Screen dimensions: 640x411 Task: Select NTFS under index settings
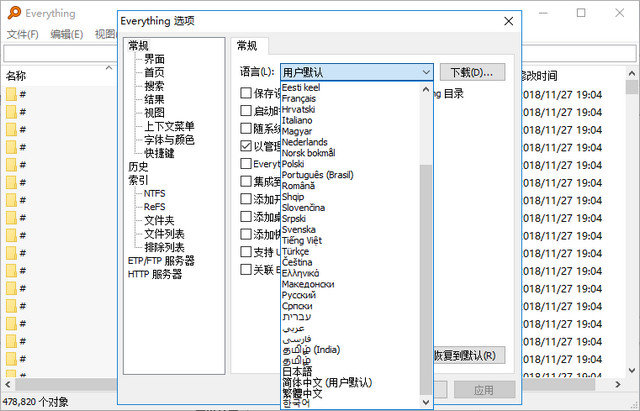pyautogui.click(x=155, y=193)
